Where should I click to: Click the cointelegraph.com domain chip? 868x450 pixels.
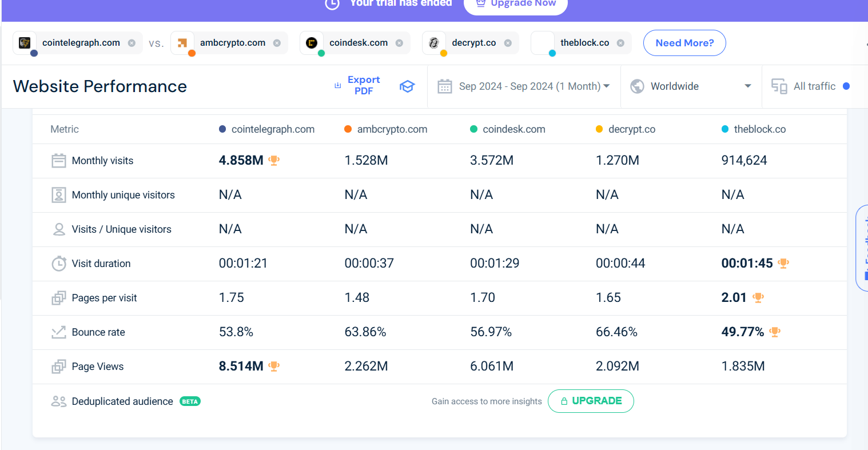click(78, 43)
